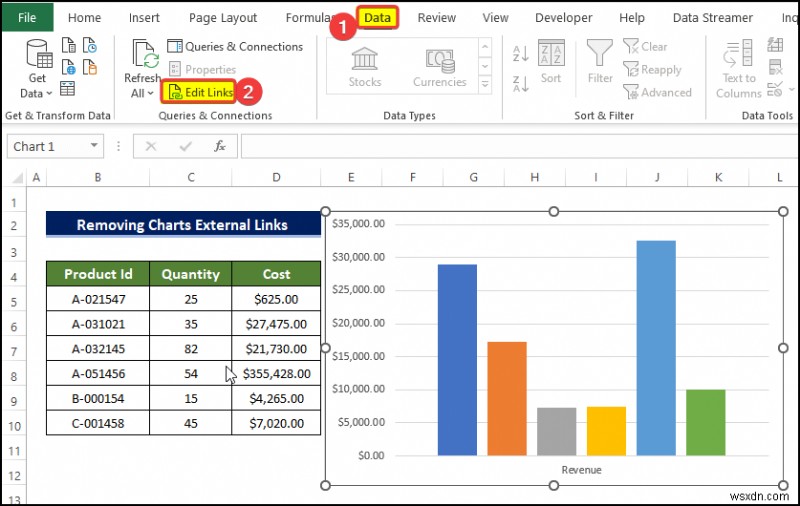Click the Revenue axis label
This screenshot has height=506, width=800.
[581, 470]
